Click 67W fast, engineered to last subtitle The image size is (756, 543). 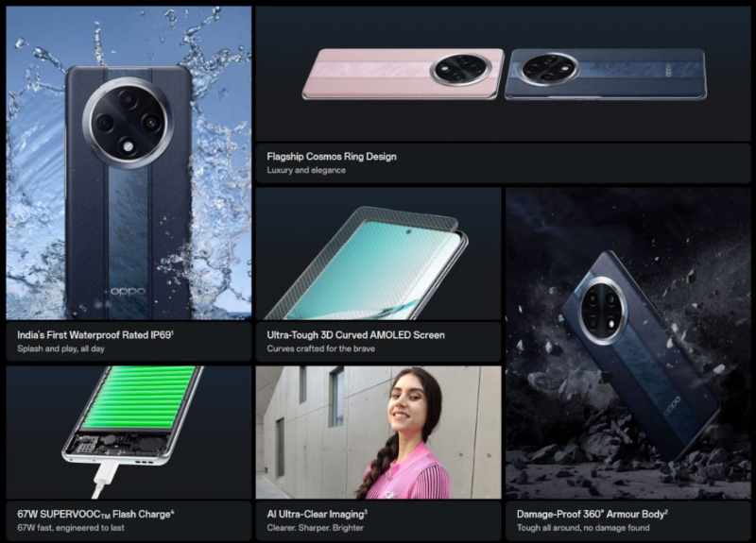[71, 528]
